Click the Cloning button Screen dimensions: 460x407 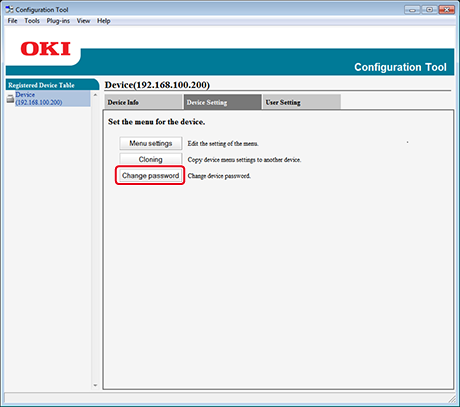151,159
